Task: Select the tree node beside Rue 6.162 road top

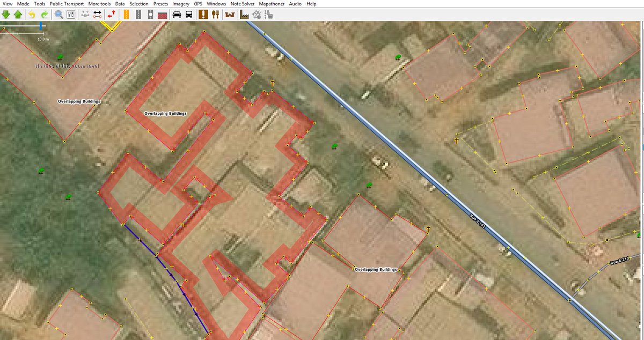Action: (x=398, y=56)
